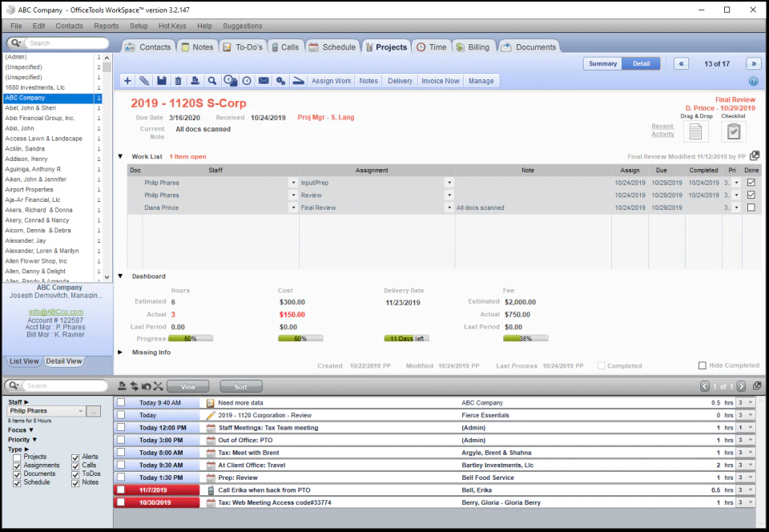Viewport: 769px width, 532px height.
Task: Open the Contacts menu in the menu bar
Action: (69, 25)
